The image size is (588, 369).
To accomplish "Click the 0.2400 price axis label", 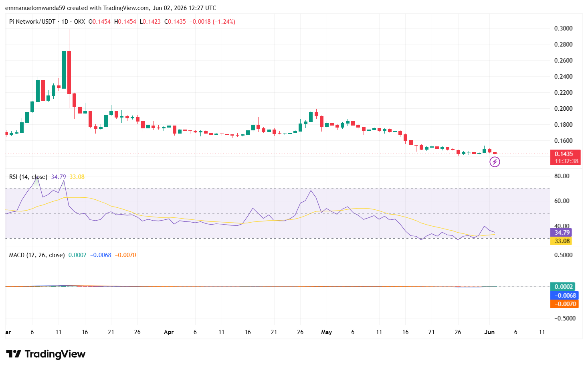I will [x=563, y=77].
